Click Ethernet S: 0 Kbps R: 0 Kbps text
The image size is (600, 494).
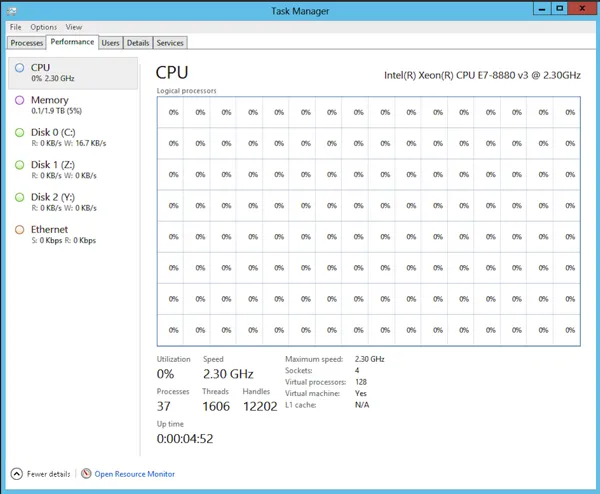pyautogui.click(x=64, y=241)
